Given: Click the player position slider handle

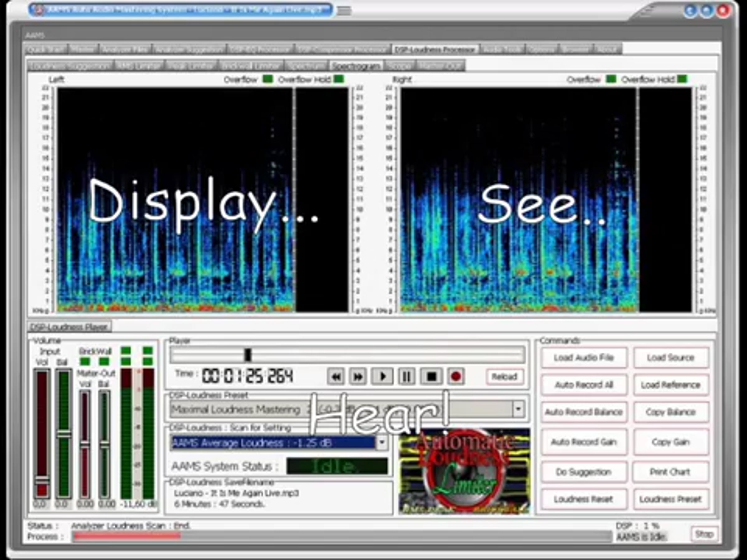Looking at the screenshot, I should tap(248, 355).
